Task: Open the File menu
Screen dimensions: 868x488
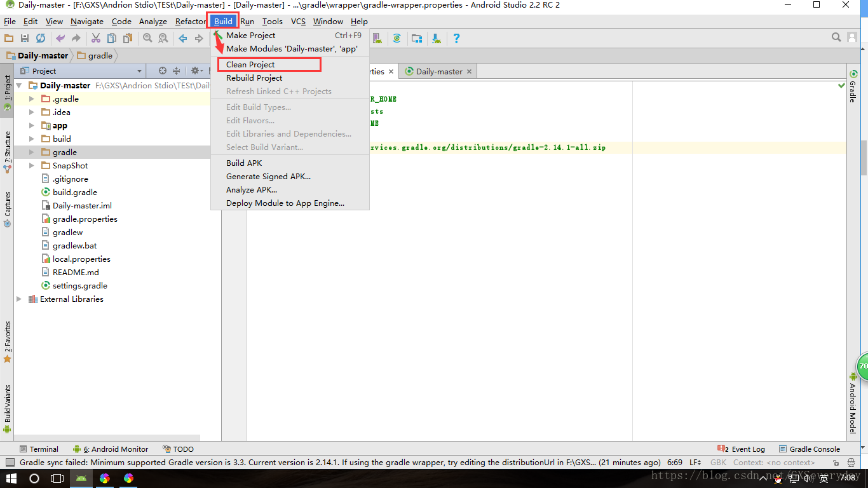Action: pos(10,21)
